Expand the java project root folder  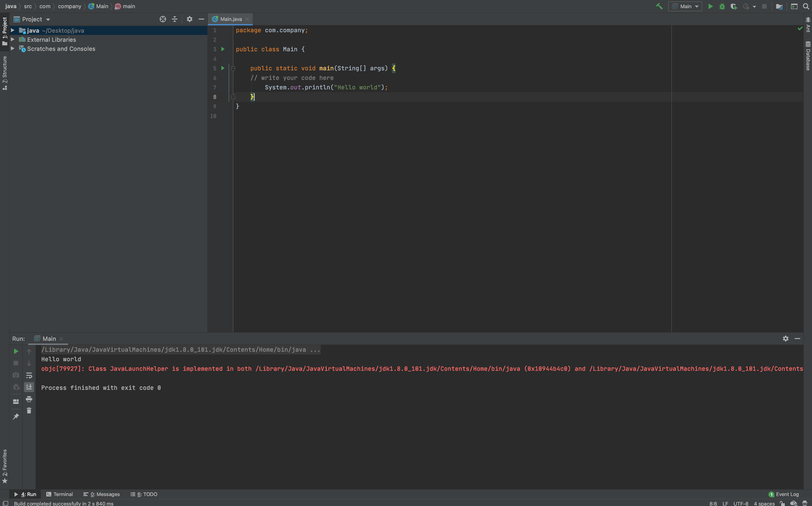pos(13,30)
